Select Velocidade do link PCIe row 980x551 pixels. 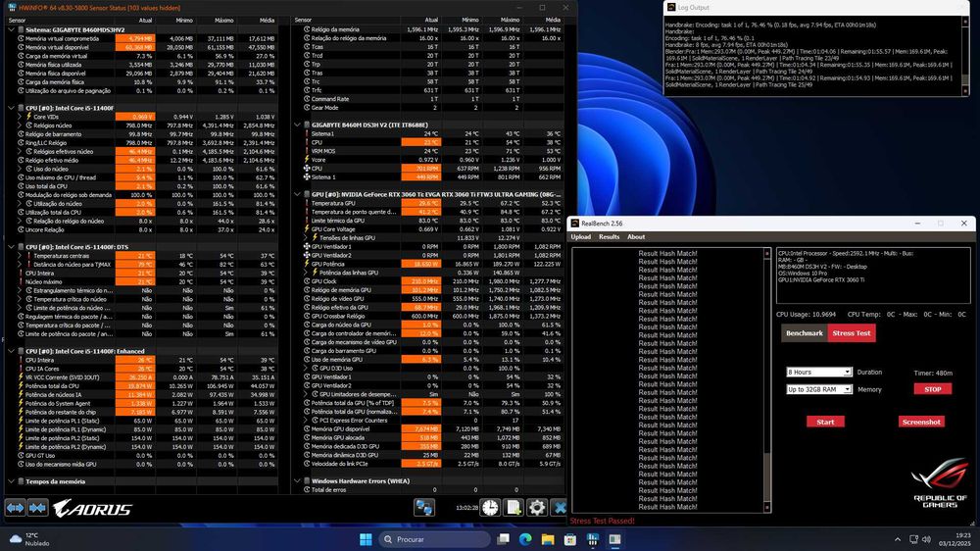[x=427, y=464]
